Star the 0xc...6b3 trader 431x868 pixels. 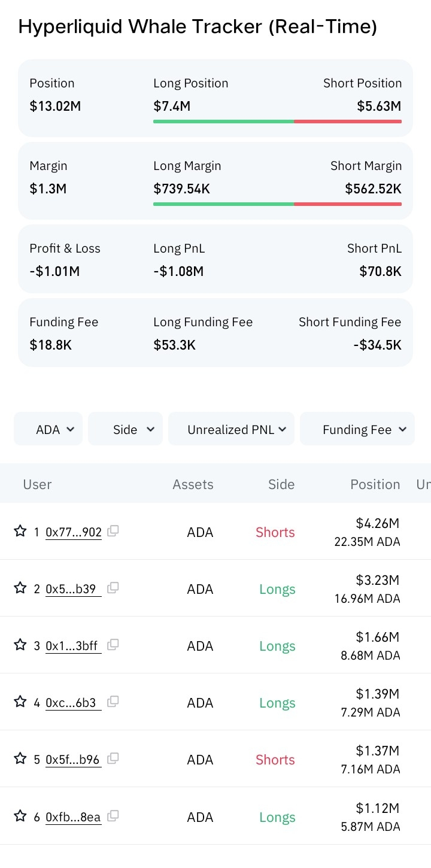pos(20,702)
